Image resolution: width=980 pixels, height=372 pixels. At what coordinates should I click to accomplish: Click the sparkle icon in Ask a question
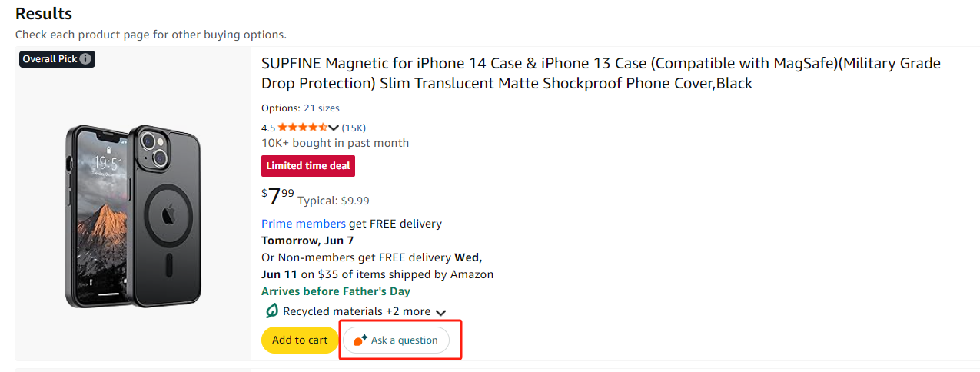360,340
